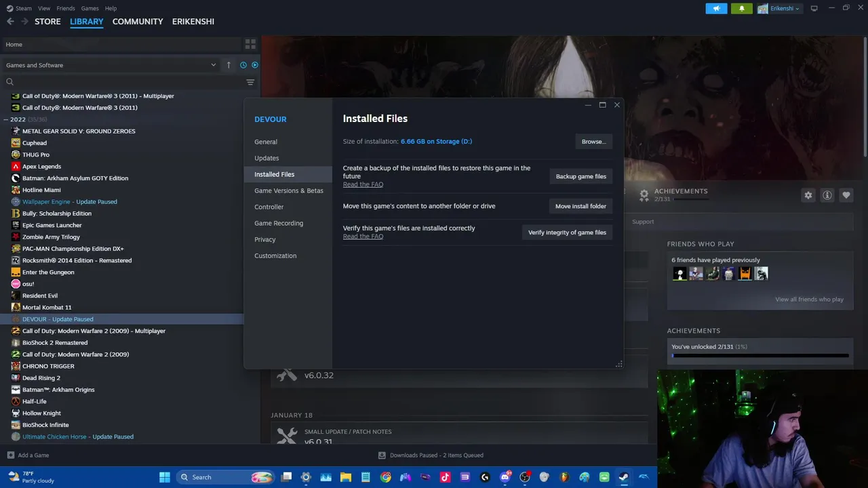Open the Help menu
The image size is (868, 488).
coord(111,8)
